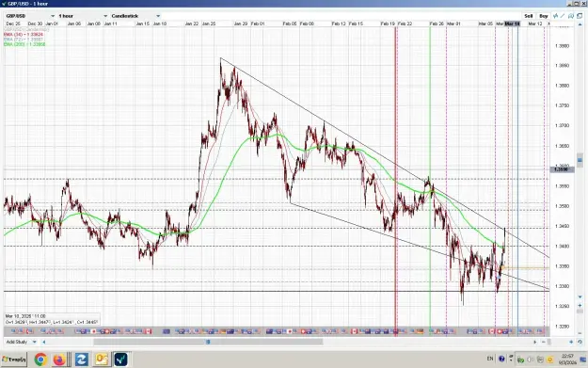This screenshot has width=588, height=368.
Task: Click the highlighted current price tag
Action: [x=562, y=169]
